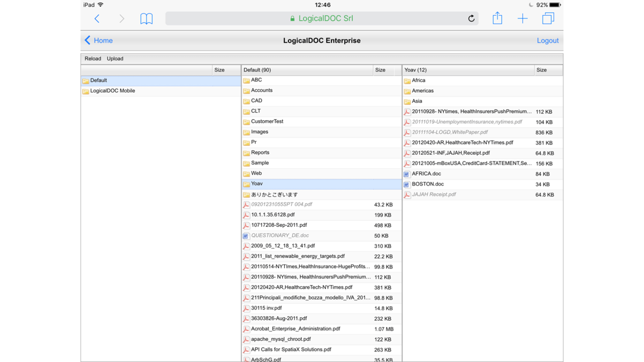
Task: Select the Reload menu item
Action: (93, 58)
